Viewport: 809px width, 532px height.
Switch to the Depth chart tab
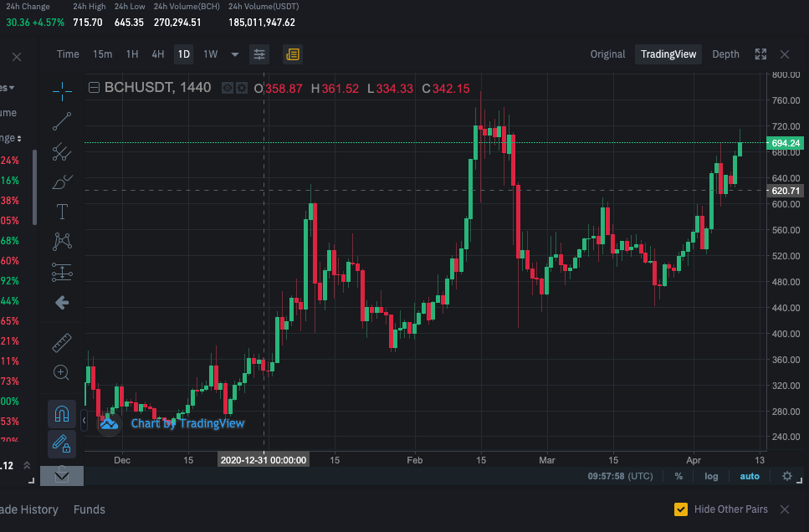coord(725,54)
